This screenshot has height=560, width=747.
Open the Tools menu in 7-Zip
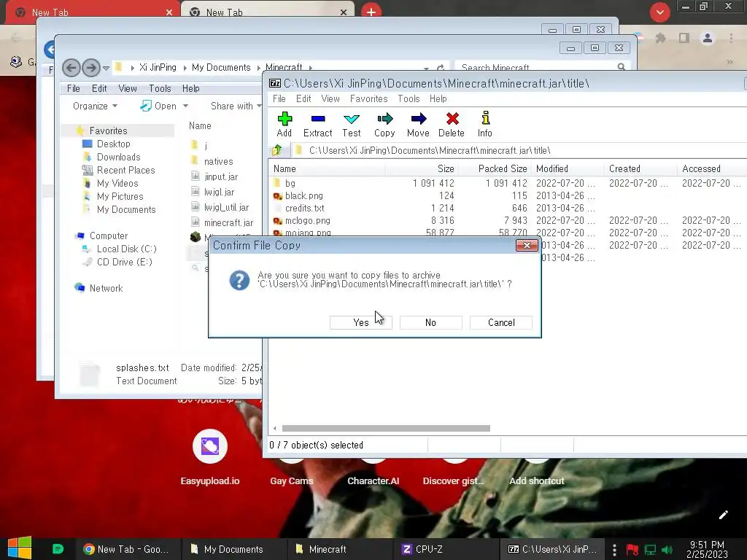(x=409, y=98)
